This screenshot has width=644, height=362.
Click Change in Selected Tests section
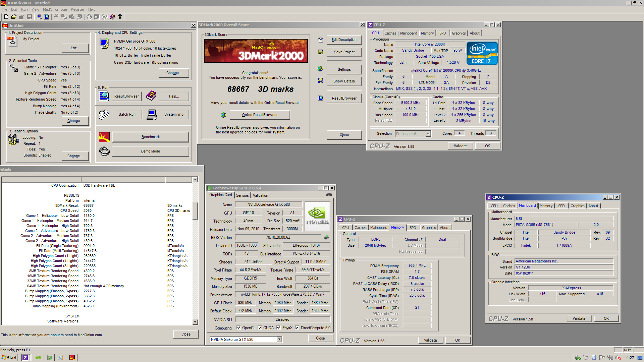coord(75,121)
